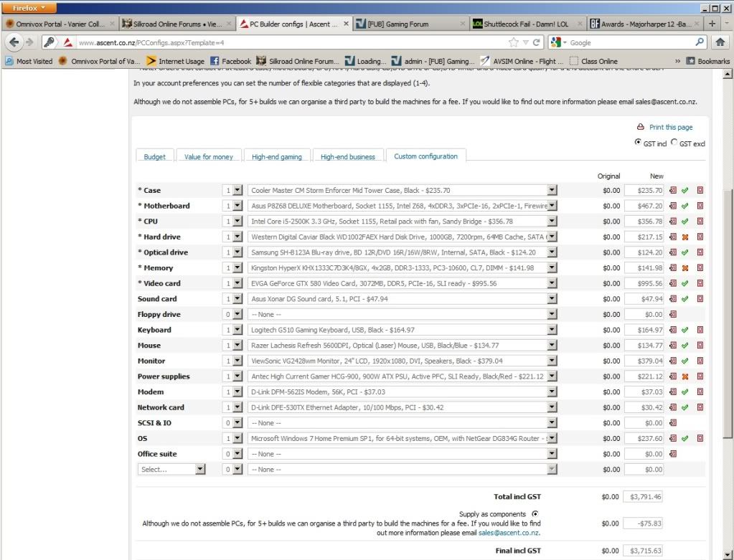The image size is (734, 560).
Task: Click the Final incl GST value $3,715.63
Action: (643, 551)
